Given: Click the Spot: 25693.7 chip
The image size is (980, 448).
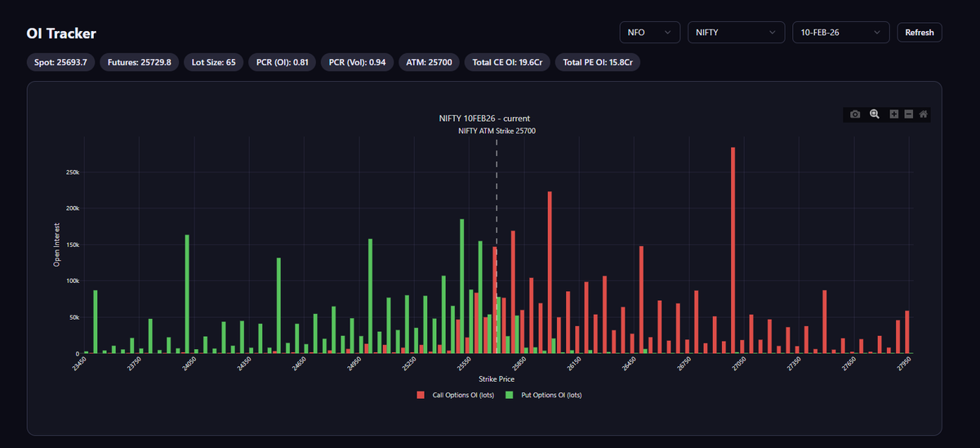Looking at the screenshot, I should (x=61, y=62).
